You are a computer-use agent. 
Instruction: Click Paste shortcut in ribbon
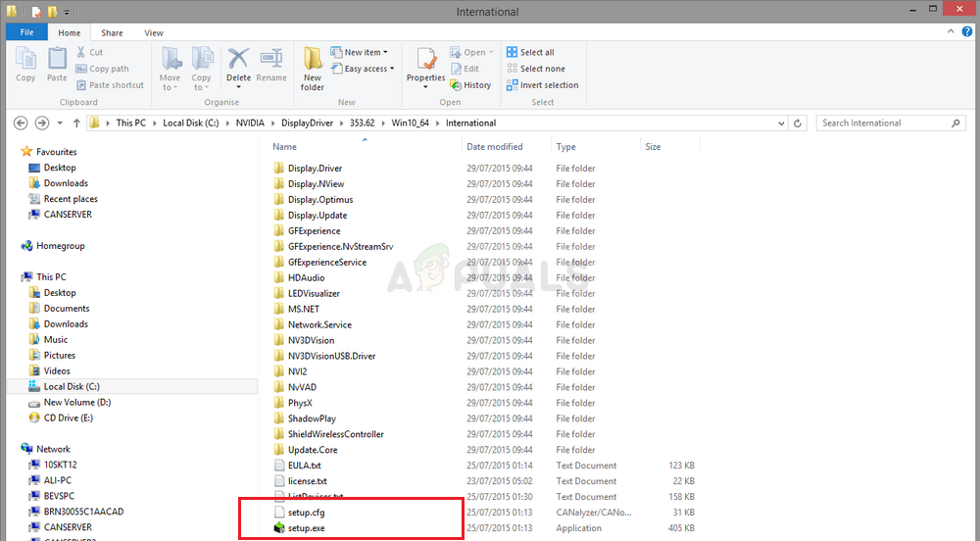tap(110, 85)
